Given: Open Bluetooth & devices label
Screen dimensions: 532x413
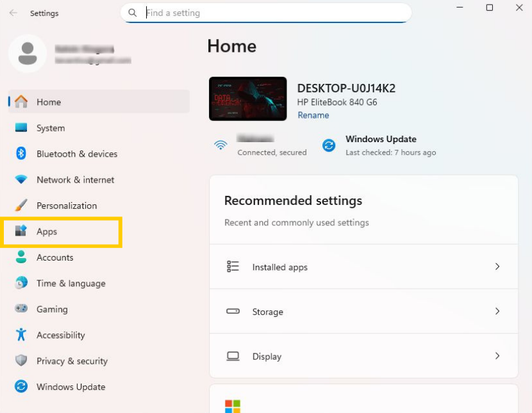Looking at the screenshot, I should (77, 154).
